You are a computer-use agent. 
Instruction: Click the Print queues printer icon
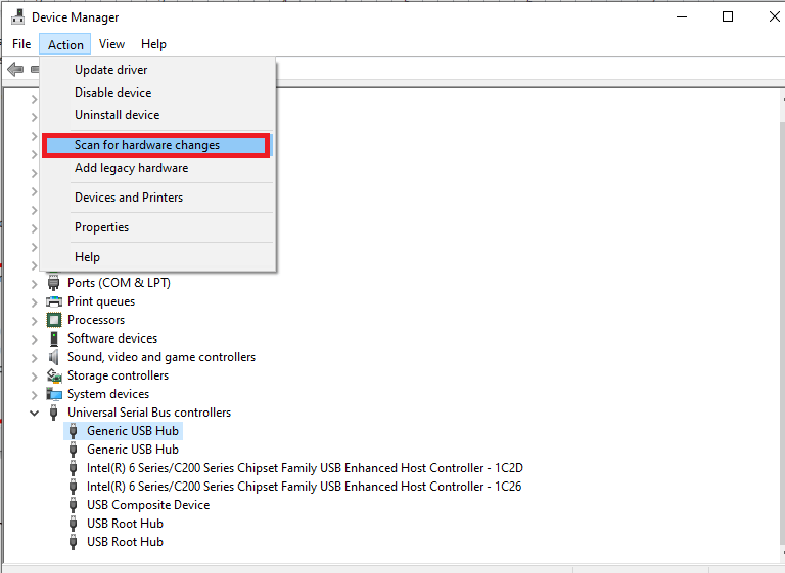point(54,302)
